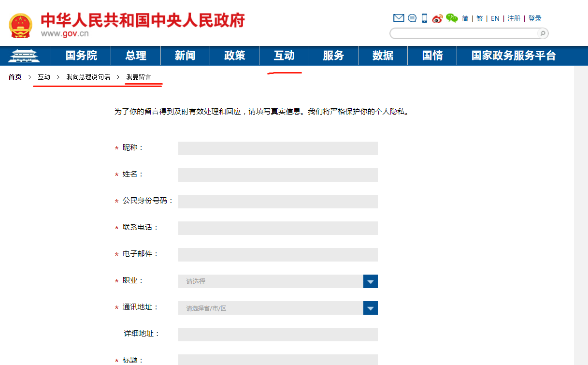Switch to the EN English version

point(495,18)
